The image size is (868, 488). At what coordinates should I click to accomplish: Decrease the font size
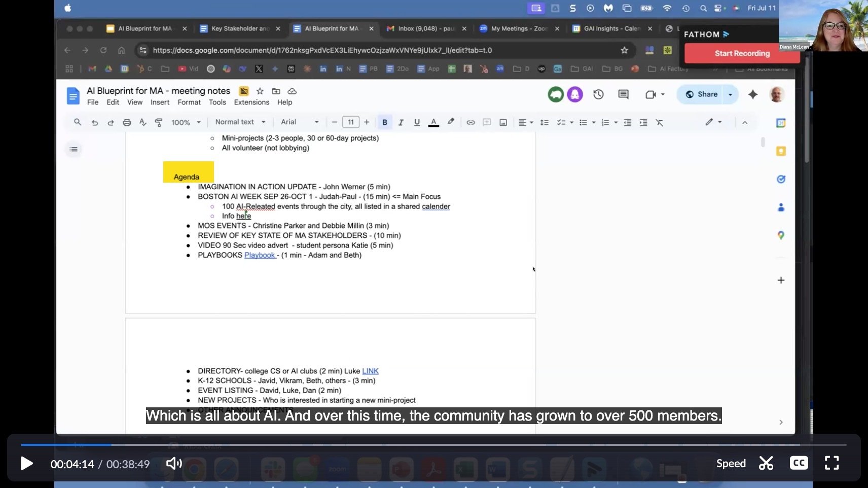click(x=334, y=122)
